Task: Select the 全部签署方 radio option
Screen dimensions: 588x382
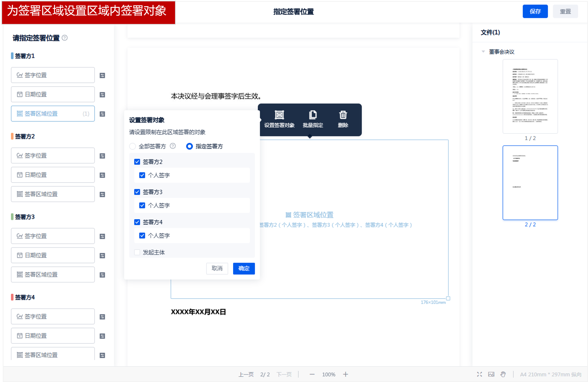Action: [133, 146]
